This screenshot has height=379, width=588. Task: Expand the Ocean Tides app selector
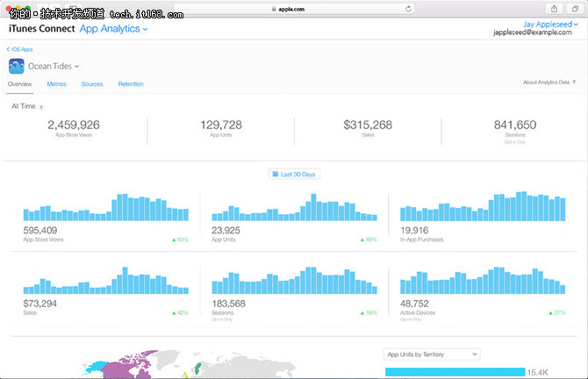[x=54, y=67]
